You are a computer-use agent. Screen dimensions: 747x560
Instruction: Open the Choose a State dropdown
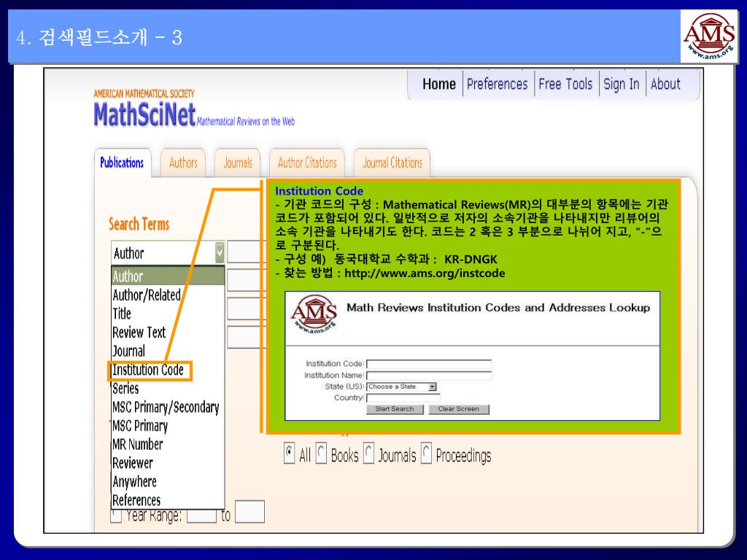click(x=402, y=386)
